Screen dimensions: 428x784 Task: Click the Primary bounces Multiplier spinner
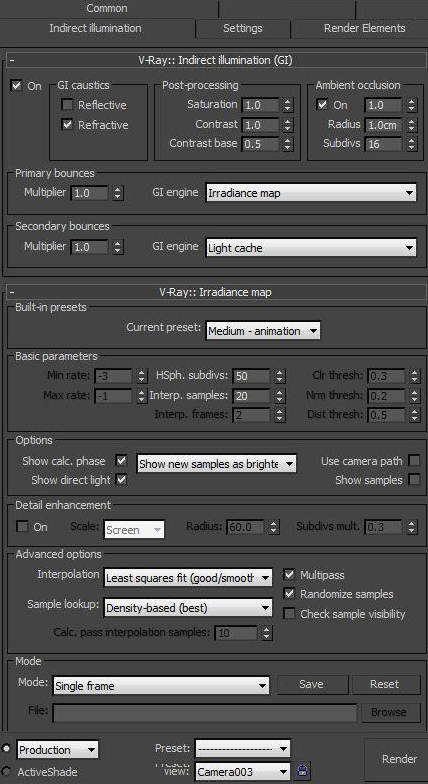pyautogui.click(x=118, y=193)
